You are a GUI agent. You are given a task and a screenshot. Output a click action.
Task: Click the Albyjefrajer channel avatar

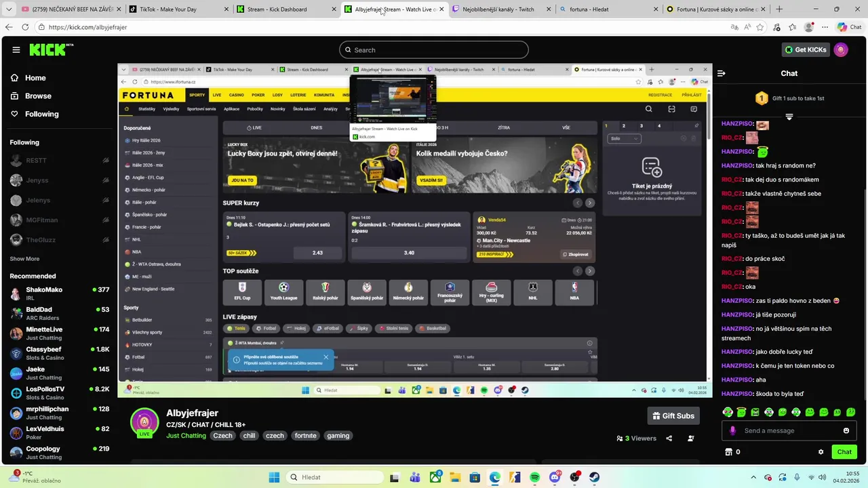click(144, 422)
